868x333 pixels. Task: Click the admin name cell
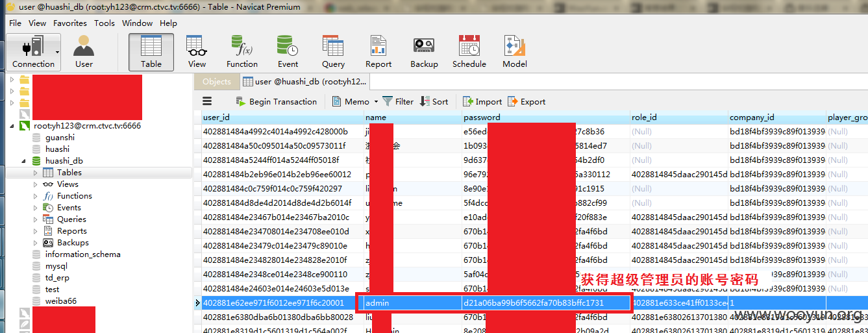coord(412,303)
